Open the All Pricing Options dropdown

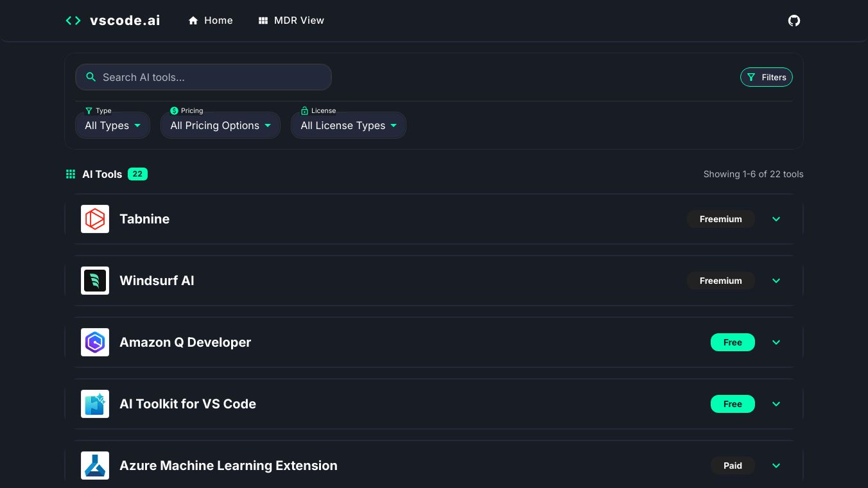[x=220, y=125]
